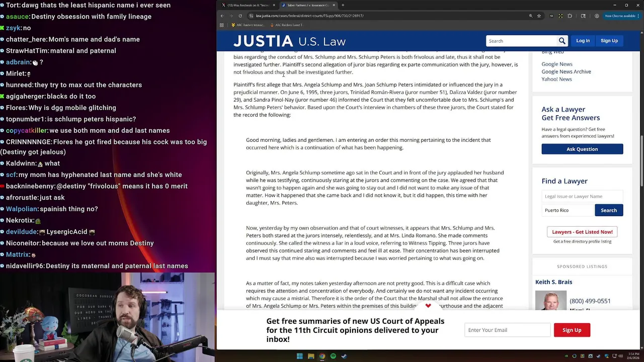The height and width of the screenshot is (362, 644).
Task: Open File Explorer from taskbar
Action: click(311, 356)
